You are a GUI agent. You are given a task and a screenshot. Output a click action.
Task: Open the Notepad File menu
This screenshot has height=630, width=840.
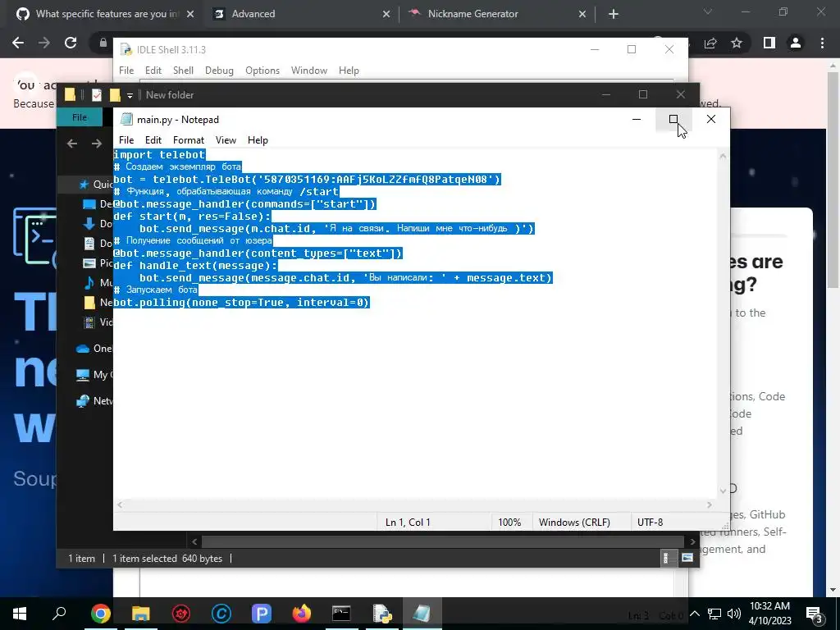tap(126, 139)
